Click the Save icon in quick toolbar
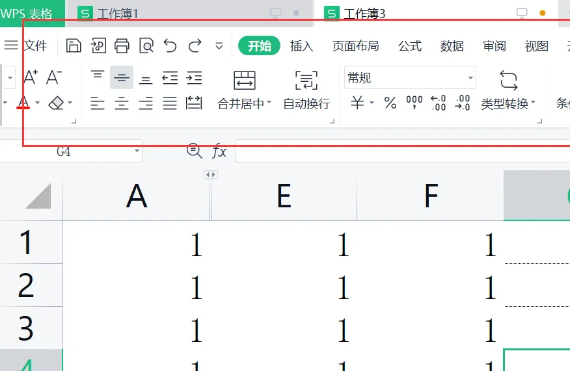Screen dimensions: 570x371 point(73,46)
